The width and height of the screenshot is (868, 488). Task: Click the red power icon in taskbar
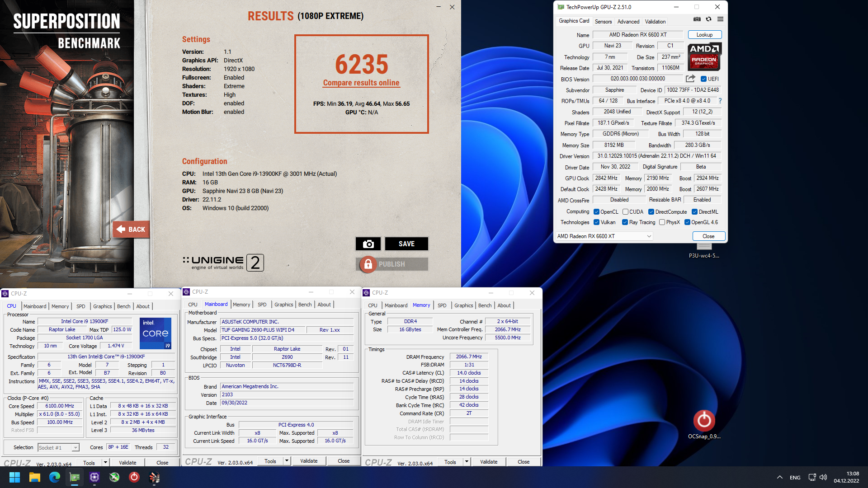click(x=134, y=477)
